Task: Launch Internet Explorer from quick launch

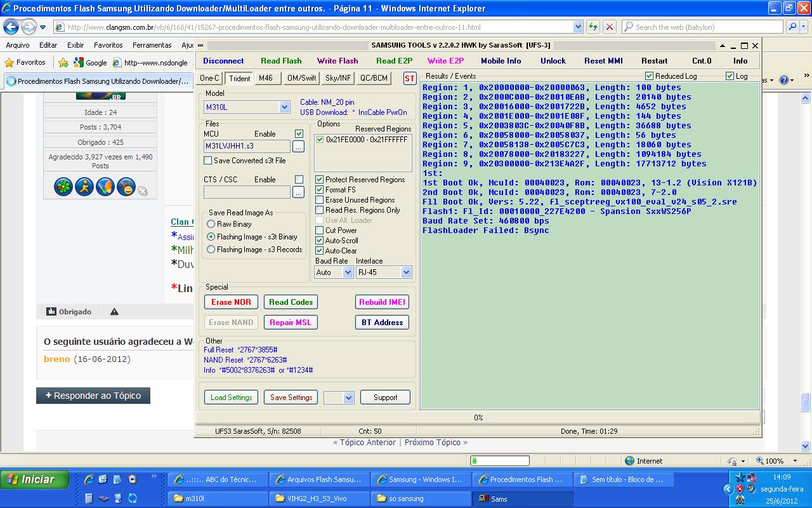Action: (89, 479)
